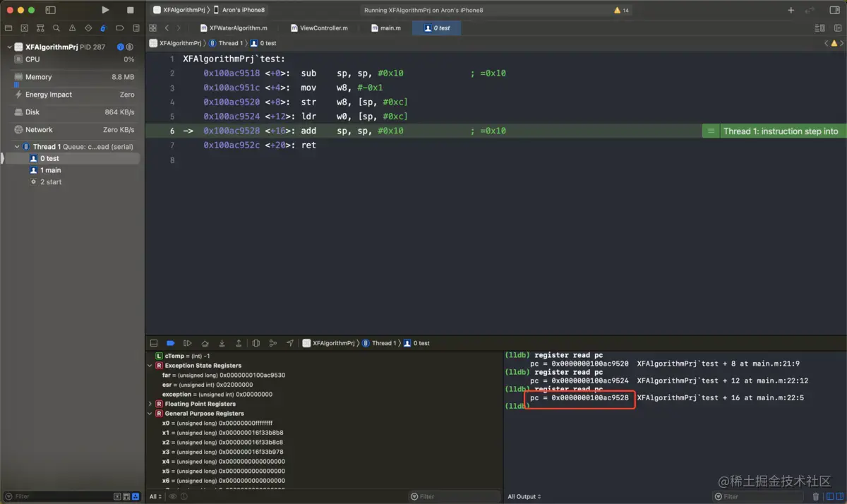Click XFAlgorithmPrj in editor jump bar
Image resolution: width=847 pixels, height=504 pixels.
tap(175, 43)
